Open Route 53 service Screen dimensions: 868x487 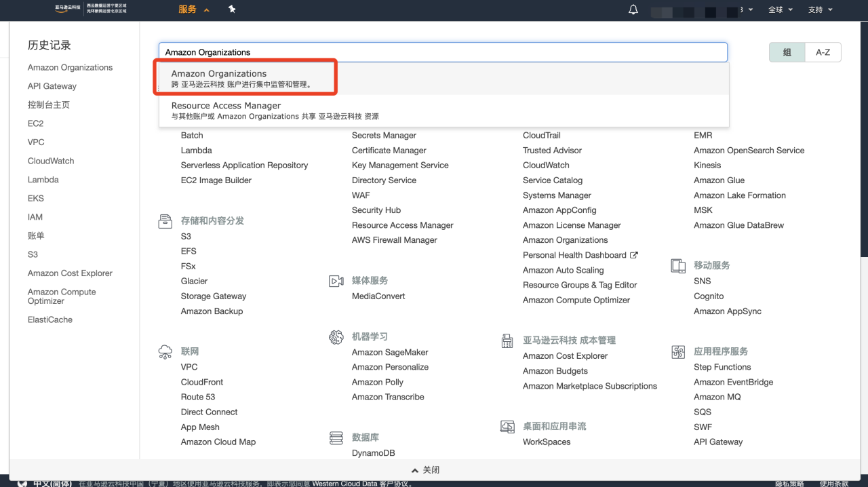coord(198,397)
